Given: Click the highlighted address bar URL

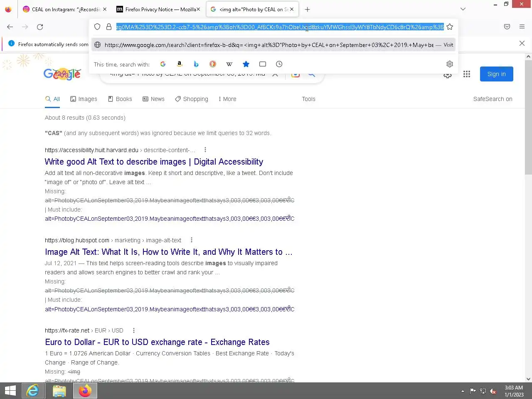Looking at the screenshot, I should [x=280, y=27].
